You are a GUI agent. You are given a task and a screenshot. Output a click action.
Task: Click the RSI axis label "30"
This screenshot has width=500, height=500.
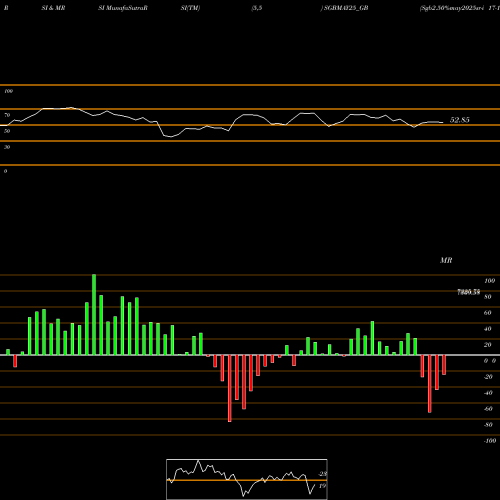pos(7,147)
